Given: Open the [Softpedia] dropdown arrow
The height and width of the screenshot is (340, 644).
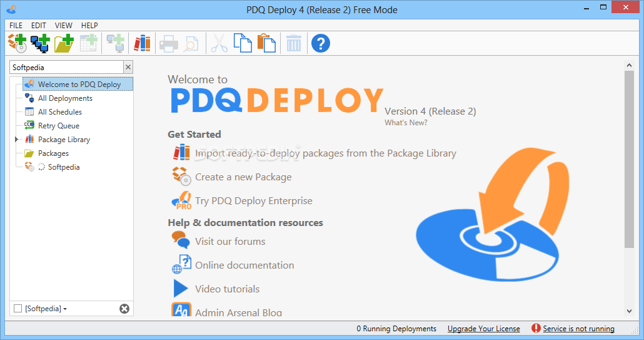Looking at the screenshot, I should click(65, 309).
